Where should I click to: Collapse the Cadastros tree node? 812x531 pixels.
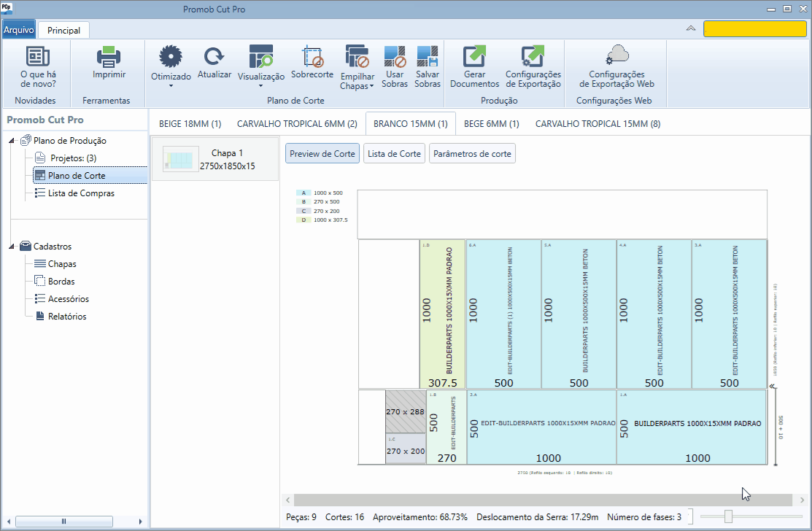click(x=12, y=247)
